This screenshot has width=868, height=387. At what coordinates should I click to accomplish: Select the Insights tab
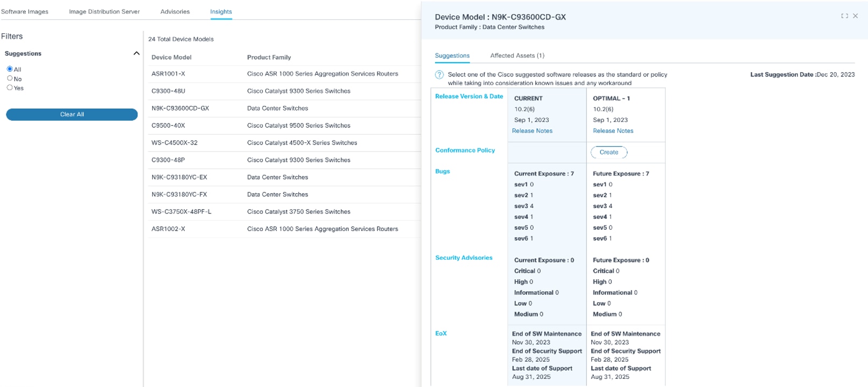[221, 11]
